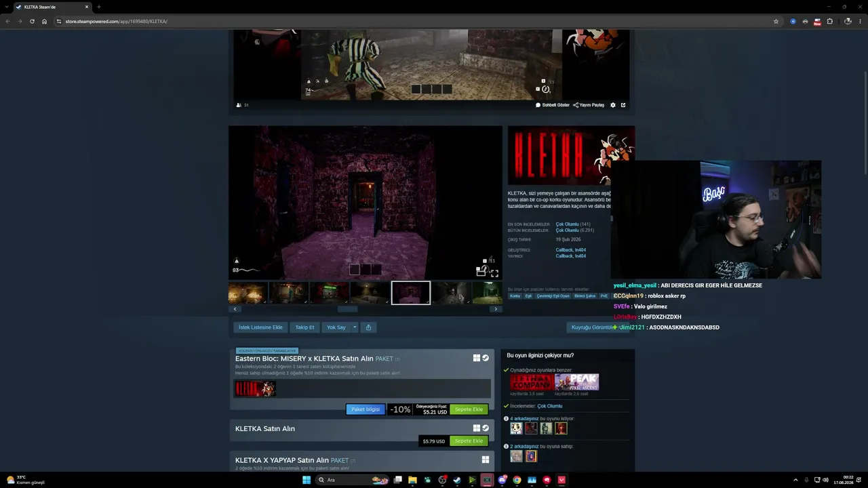Image resolution: width=868 pixels, height=488 pixels.
Task: Close the KLETKA Steam tab
Action: (x=87, y=7)
